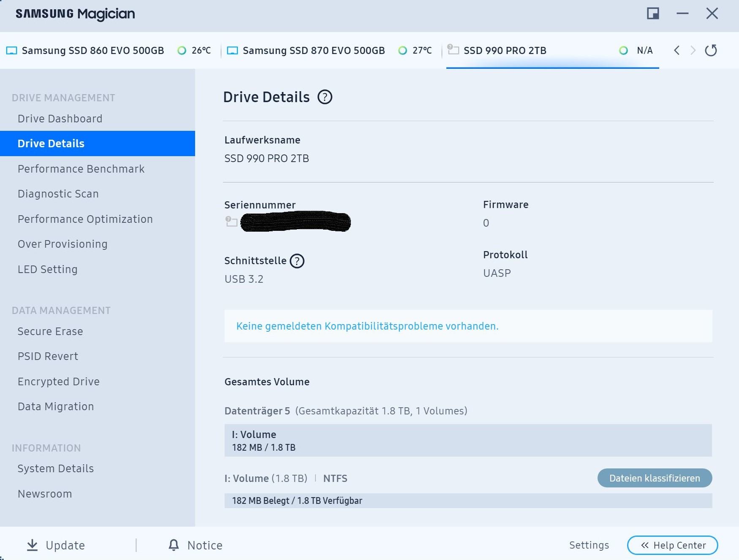The height and width of the screenshot is (560, 739).
Task: Refresh the drive list with the reload icon
Action: point(711,51)
